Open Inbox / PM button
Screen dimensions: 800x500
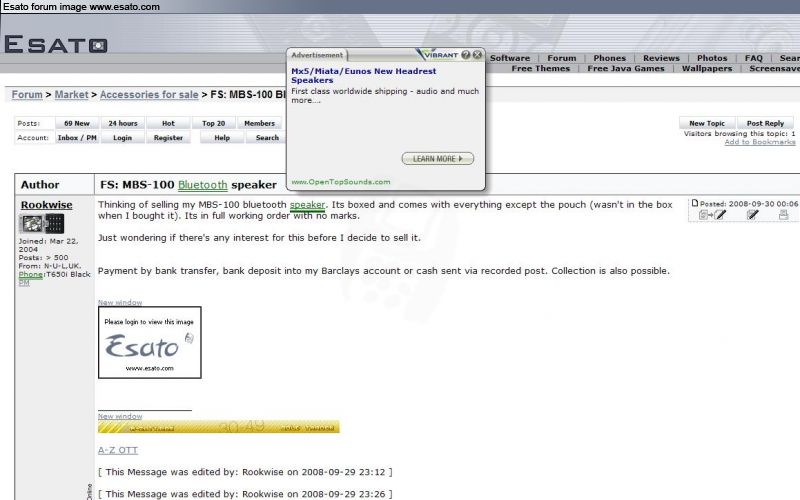tap(77, 138)
